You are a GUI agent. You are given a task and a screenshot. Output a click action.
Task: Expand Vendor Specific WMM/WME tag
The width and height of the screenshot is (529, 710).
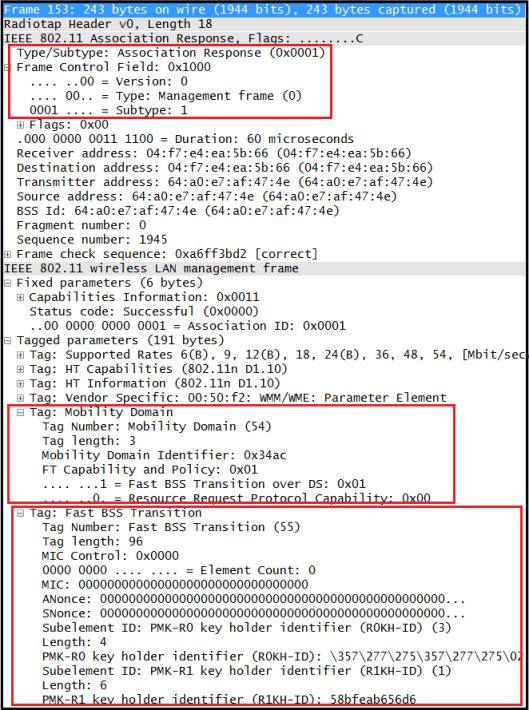[x=20, y=398]
